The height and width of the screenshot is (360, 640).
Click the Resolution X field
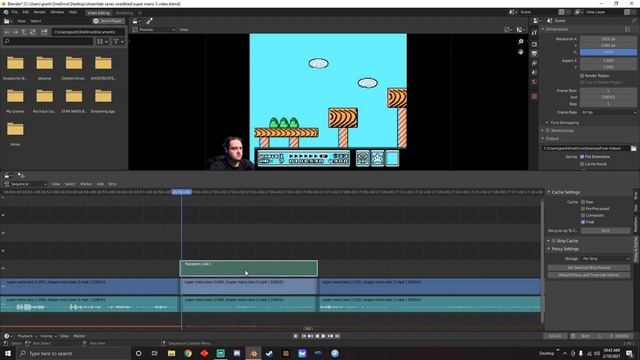[608, 39]
